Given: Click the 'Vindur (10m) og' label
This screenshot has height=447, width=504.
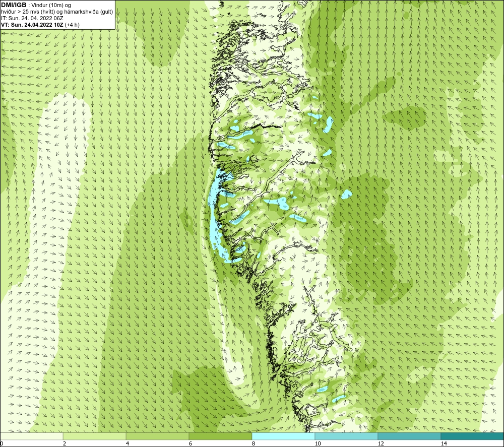Looking at the screenshot, I should [51, 6].
